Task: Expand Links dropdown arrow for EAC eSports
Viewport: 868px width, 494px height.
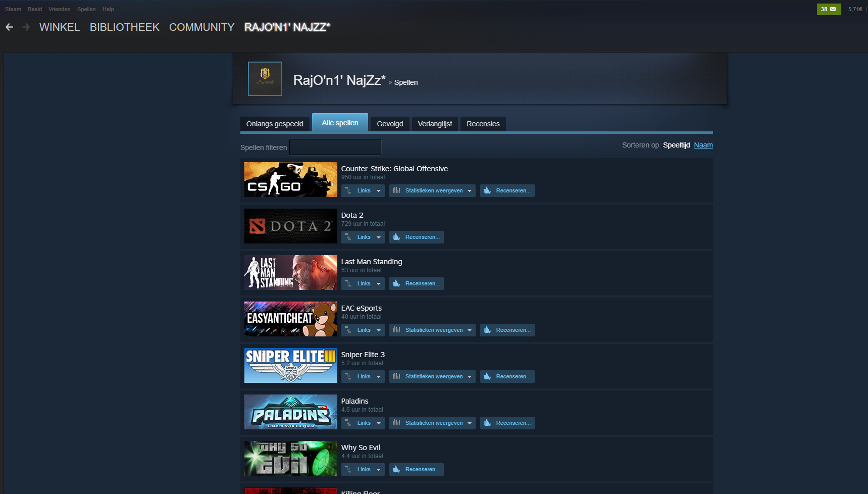Action: coord(379,330)
